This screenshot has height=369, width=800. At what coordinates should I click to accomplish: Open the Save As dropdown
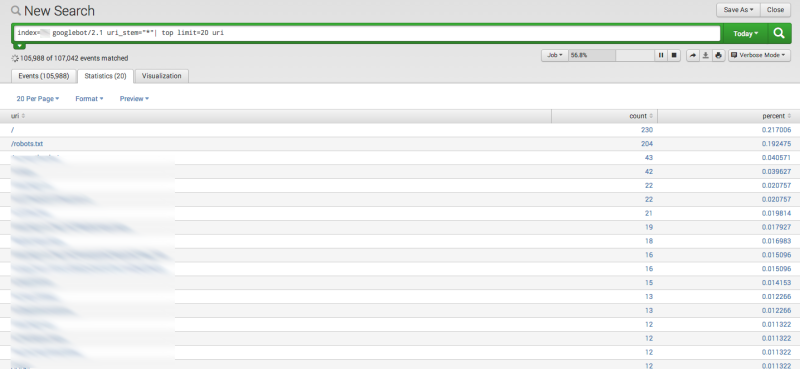738,10
